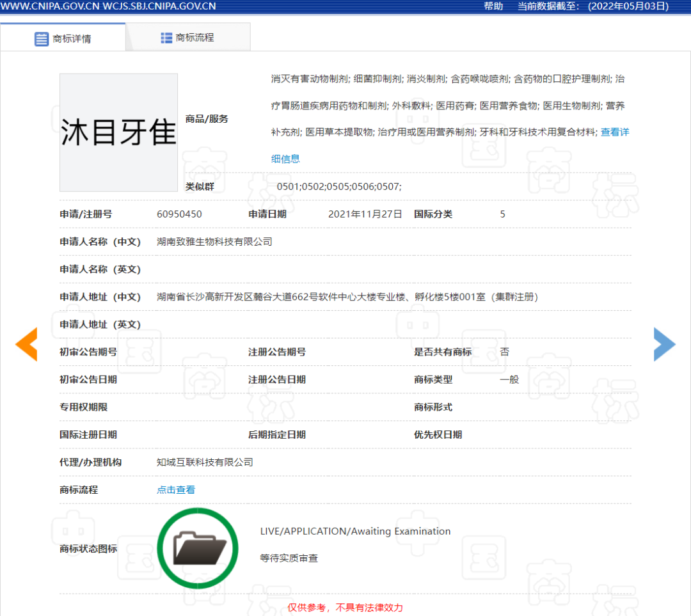Click the 代理/办理机构 label
The height and width of the screenshot is (616, 691).
click(x=91, y=462)
